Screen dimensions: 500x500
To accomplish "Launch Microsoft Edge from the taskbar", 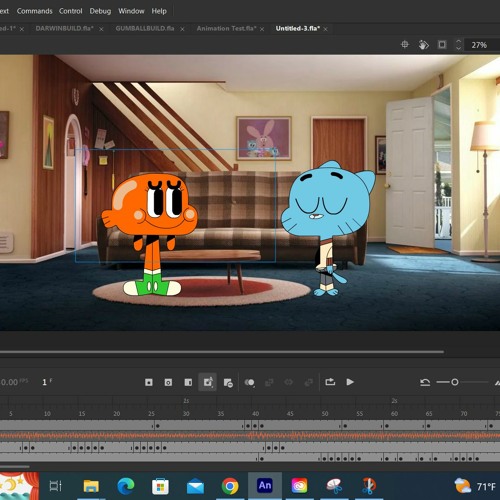I will point(126,486).
